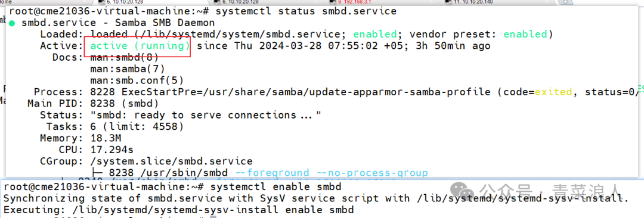Screen dimensions: 644x218
Task: Click the terminal icon on tab 11
Action: click(449, 2)
